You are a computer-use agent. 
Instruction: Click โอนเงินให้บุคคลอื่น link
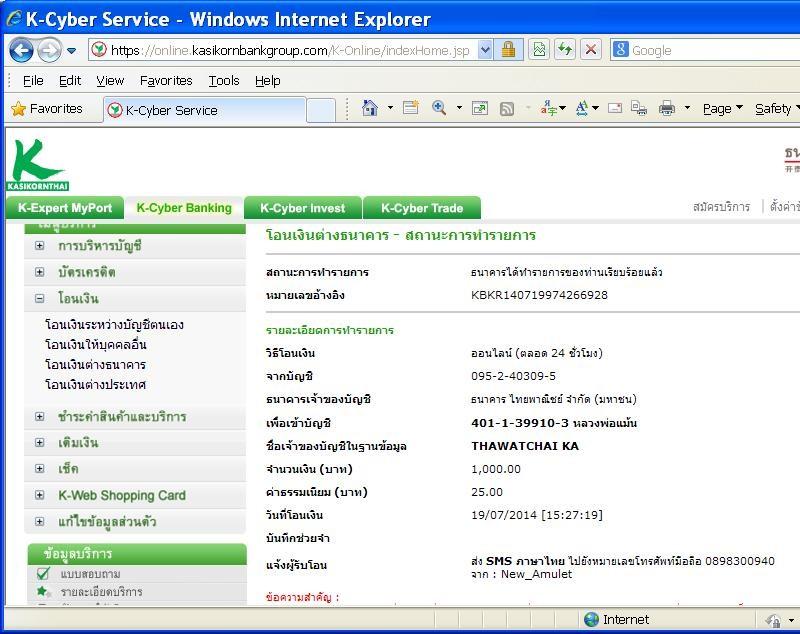point(96,345)
